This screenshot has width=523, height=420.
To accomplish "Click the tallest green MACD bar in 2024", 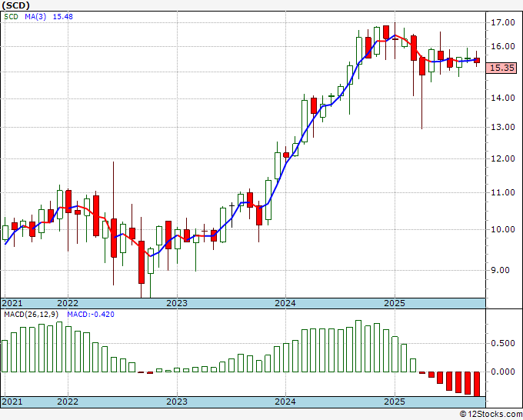I will coord(358,346).
